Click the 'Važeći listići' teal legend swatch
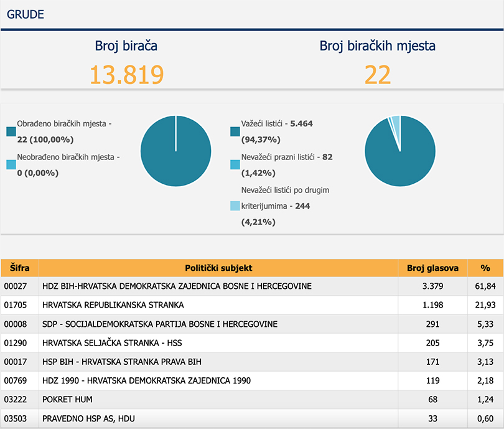This screenshot has height=429, width=504. point(235,131)
